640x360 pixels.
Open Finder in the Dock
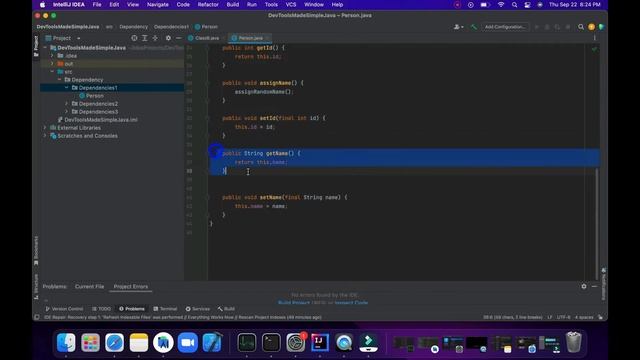coord(66,342)
